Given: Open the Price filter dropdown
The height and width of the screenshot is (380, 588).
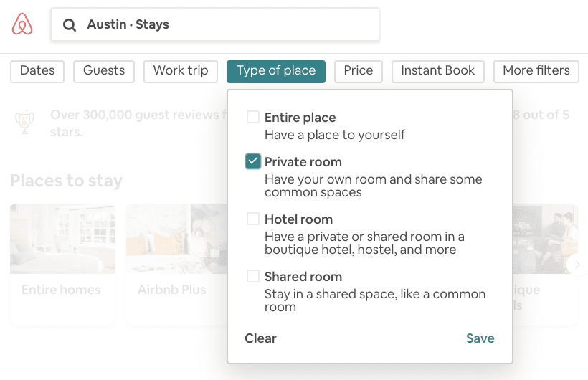Looking at the screenshot, I should click(x=359, y=71).
